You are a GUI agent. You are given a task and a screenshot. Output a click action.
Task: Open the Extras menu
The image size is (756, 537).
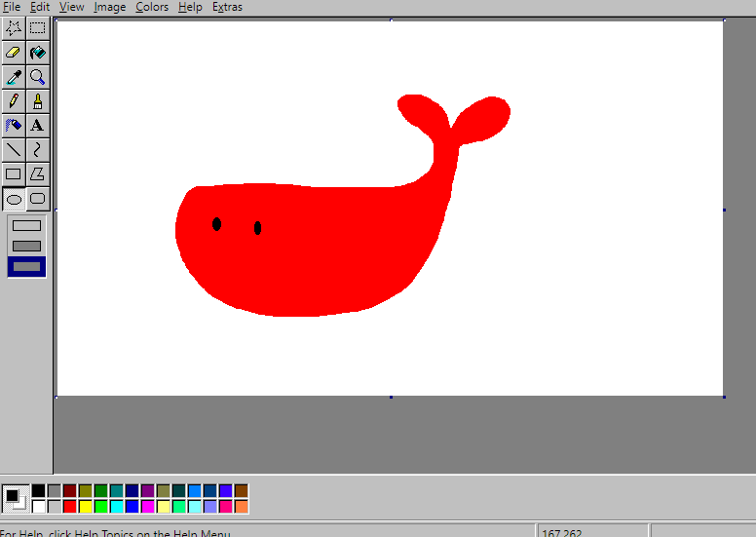[x=227, y=7]
